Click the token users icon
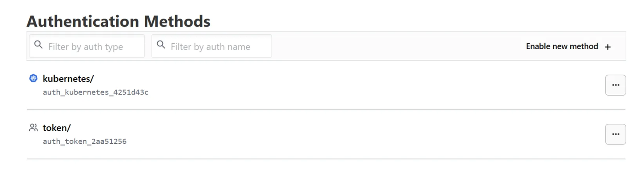 34,128
